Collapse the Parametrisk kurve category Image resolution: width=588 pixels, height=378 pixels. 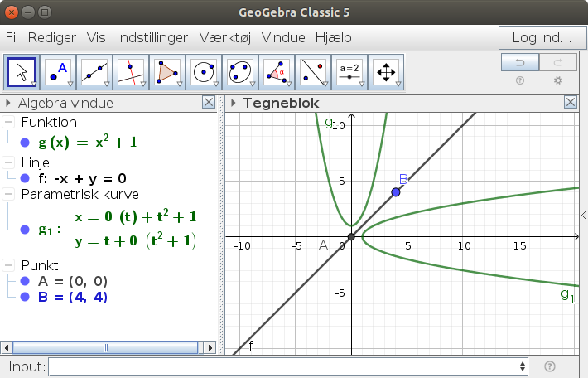coord(8,194)
